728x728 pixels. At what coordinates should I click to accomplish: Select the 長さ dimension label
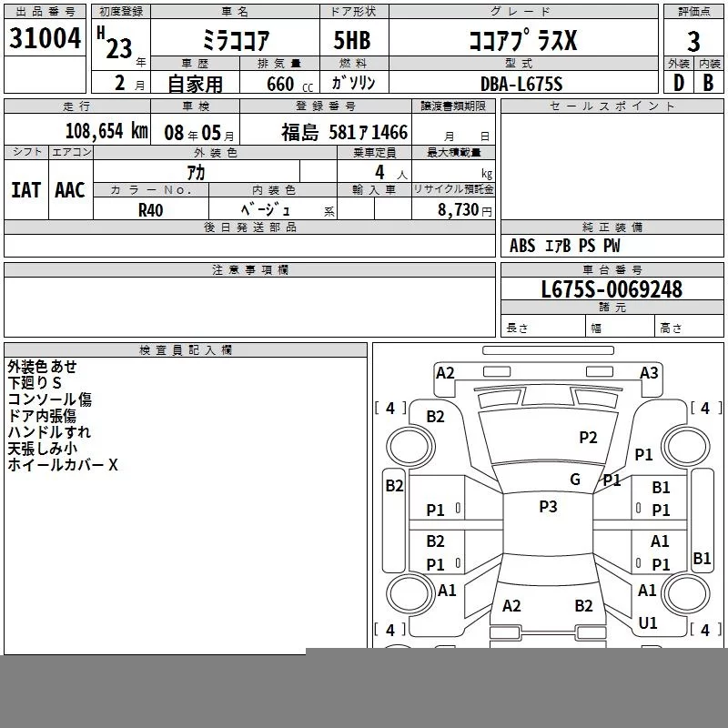pos(517,328)
